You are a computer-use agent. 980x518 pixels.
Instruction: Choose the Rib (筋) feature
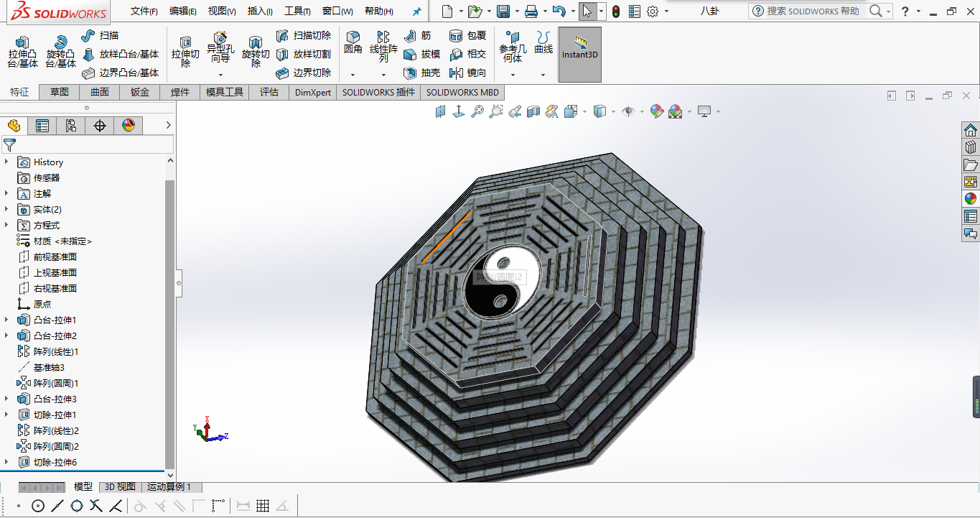coord(418,35)
